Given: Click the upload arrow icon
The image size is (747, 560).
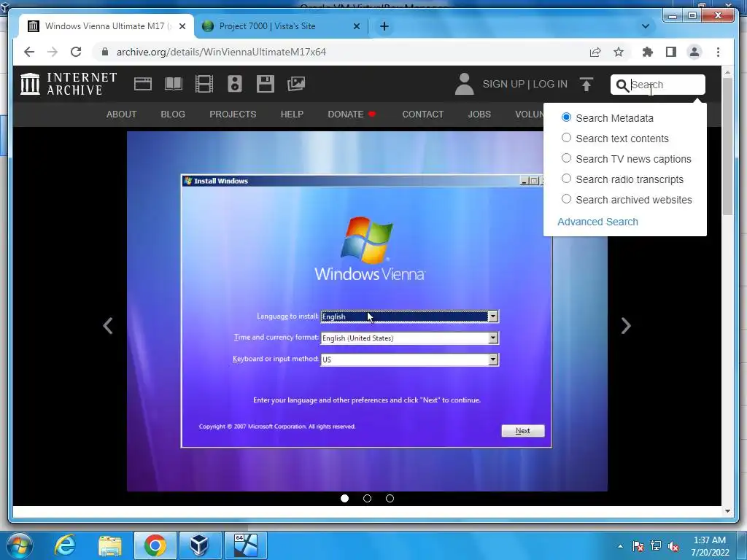Looking at the screenshot, I should tap(587, 85).
